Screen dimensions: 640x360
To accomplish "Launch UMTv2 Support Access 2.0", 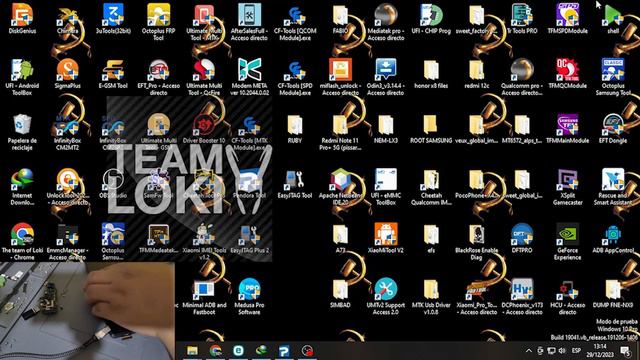I will (386, 289).
